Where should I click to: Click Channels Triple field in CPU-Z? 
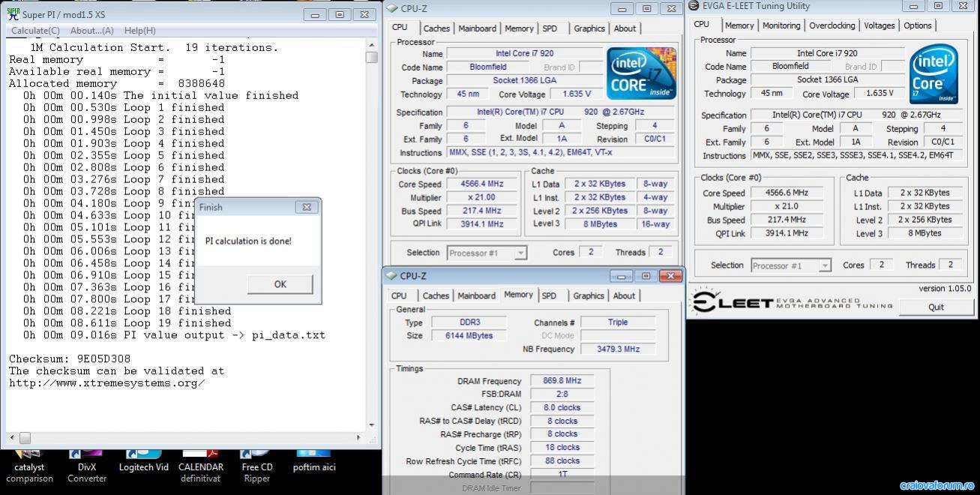tap(619, 322)
